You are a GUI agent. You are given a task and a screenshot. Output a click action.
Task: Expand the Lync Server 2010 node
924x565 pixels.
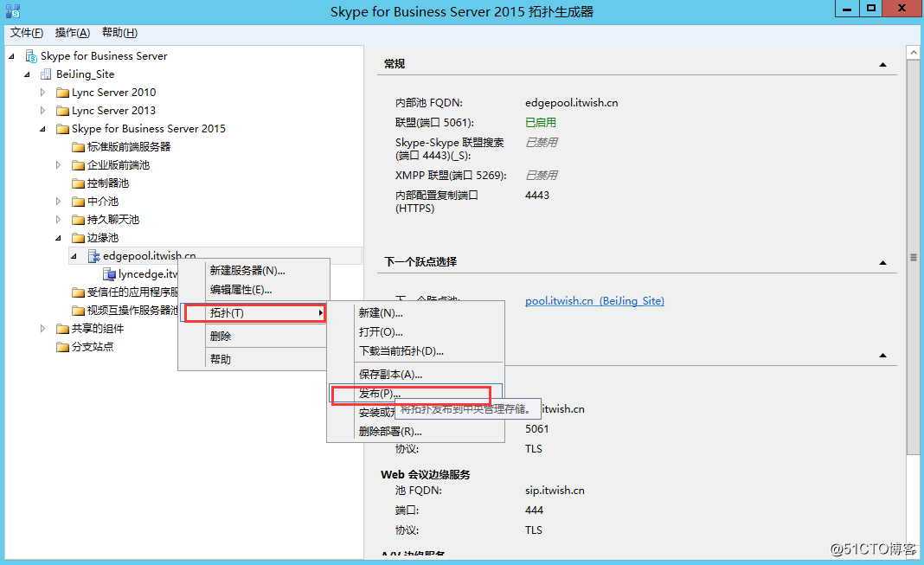click(42, 93)
